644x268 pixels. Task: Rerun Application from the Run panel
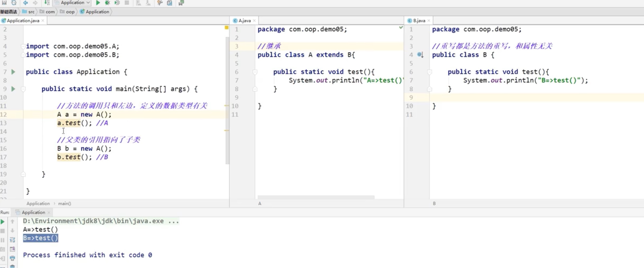point(3,222)
